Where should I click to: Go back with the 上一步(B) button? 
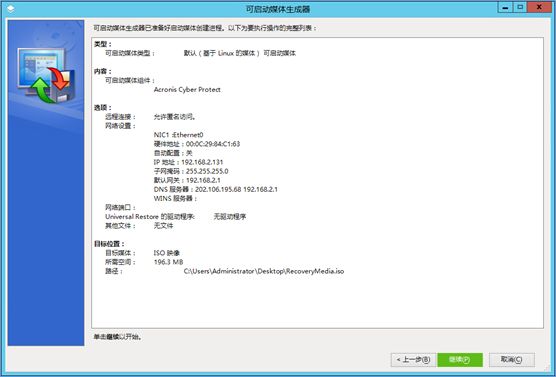pos(413,360)
